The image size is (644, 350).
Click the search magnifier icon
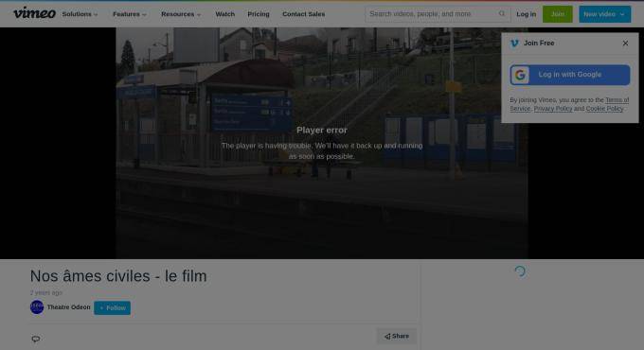tap(502, 13)
